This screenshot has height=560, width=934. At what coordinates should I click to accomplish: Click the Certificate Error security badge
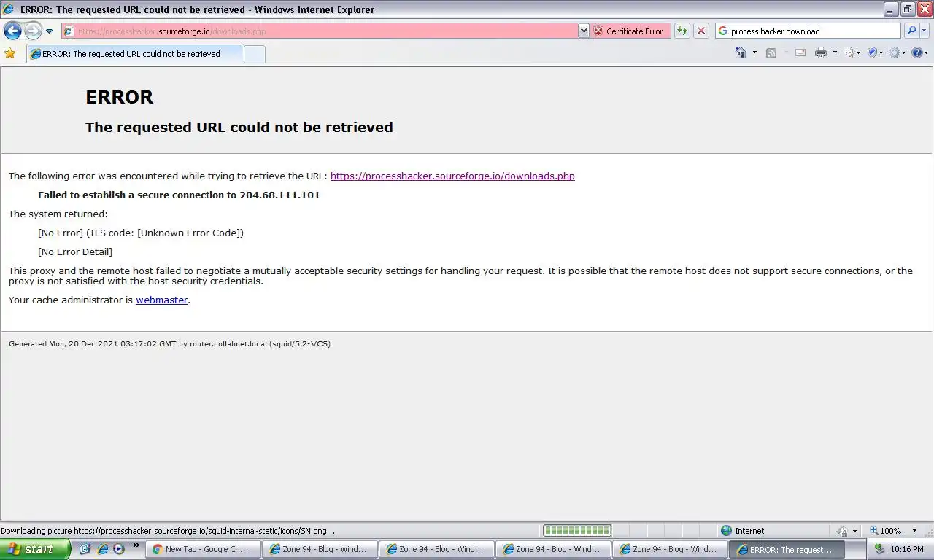point(630,31)
